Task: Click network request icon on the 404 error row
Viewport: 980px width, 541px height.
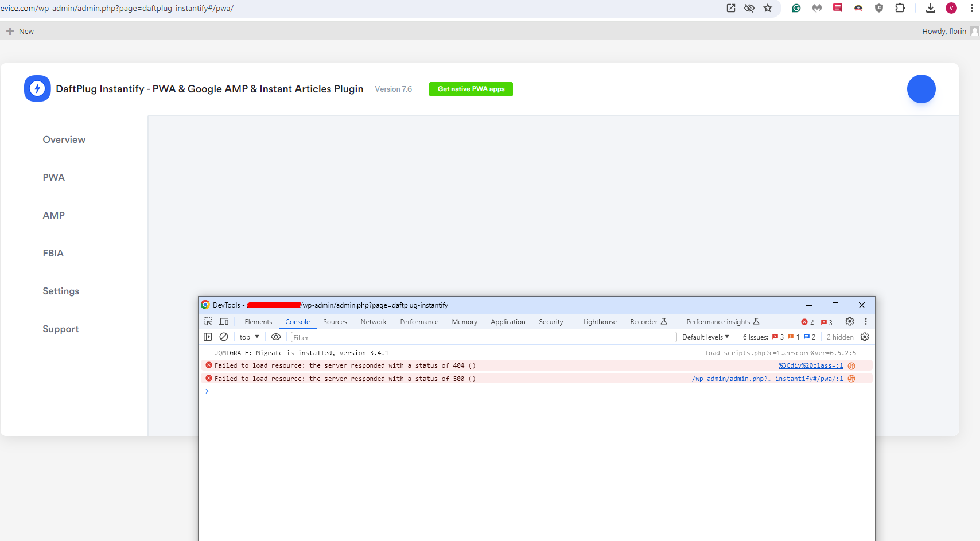Action: pyautogui.click(x=851, y=366)
